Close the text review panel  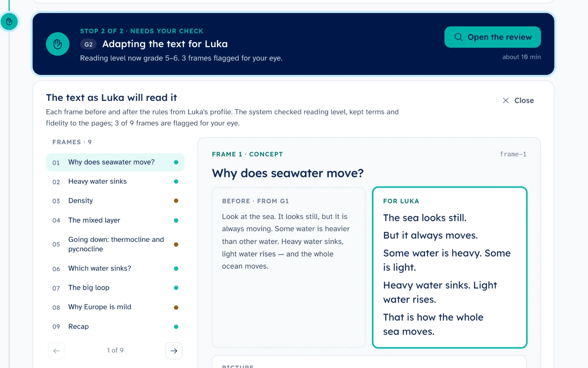click(x=518, y=100)
